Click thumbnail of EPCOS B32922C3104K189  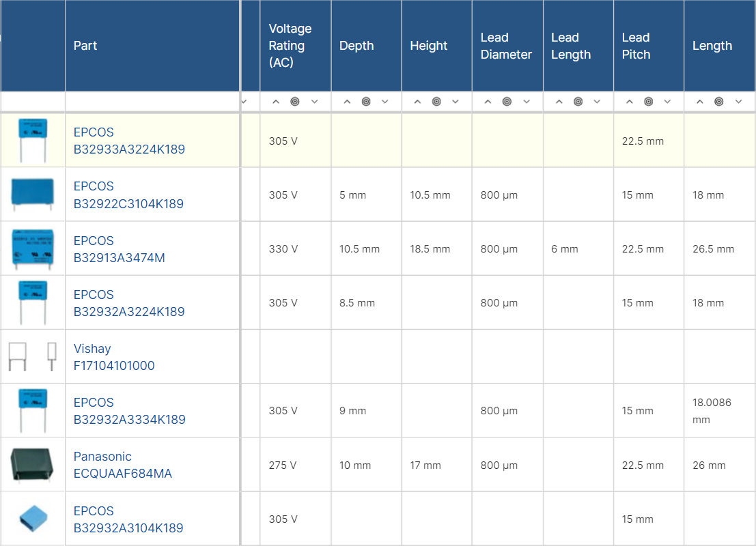pyautogui.click(x=32, y=195)
